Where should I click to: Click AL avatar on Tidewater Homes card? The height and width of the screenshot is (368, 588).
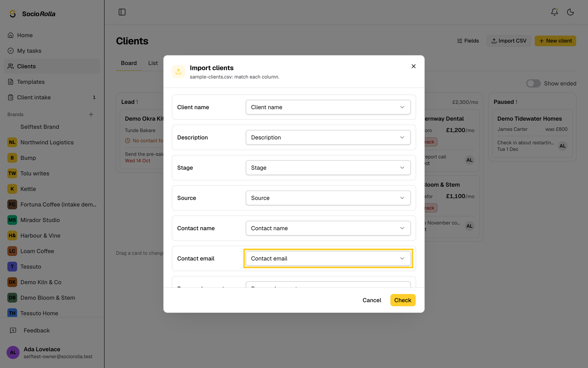point(562,146)
